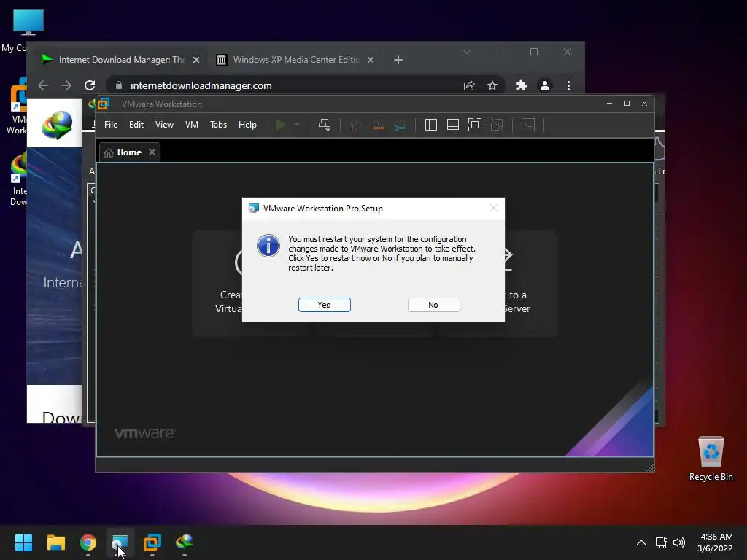The width and height of the screenshot is (747, 560).
Task: Close the VMware Workstation Pro Setup dialog
Action: click(494, 208)
